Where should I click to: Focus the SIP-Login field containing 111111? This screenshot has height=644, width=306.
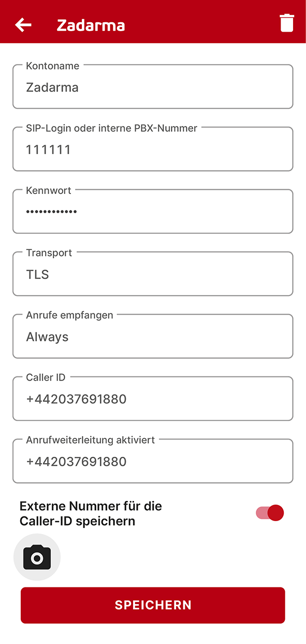coord(153,149)
